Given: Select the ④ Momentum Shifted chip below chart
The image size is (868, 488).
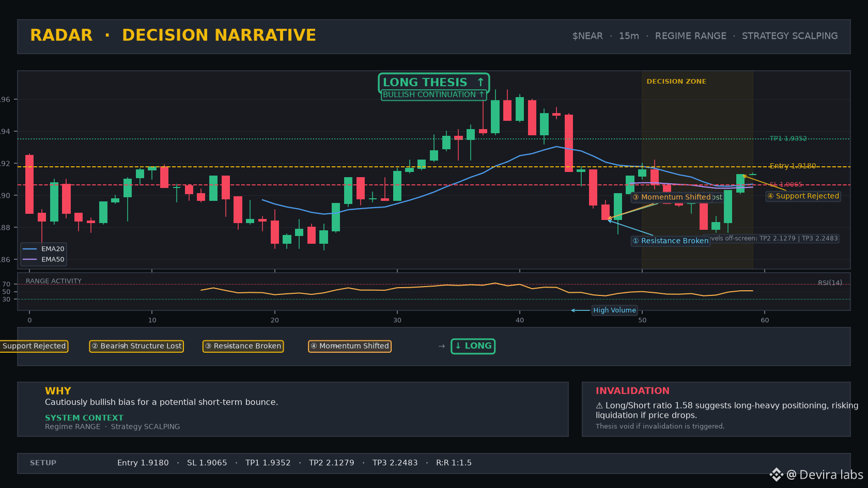Looking at the screenshot, I should click(349, 346).
